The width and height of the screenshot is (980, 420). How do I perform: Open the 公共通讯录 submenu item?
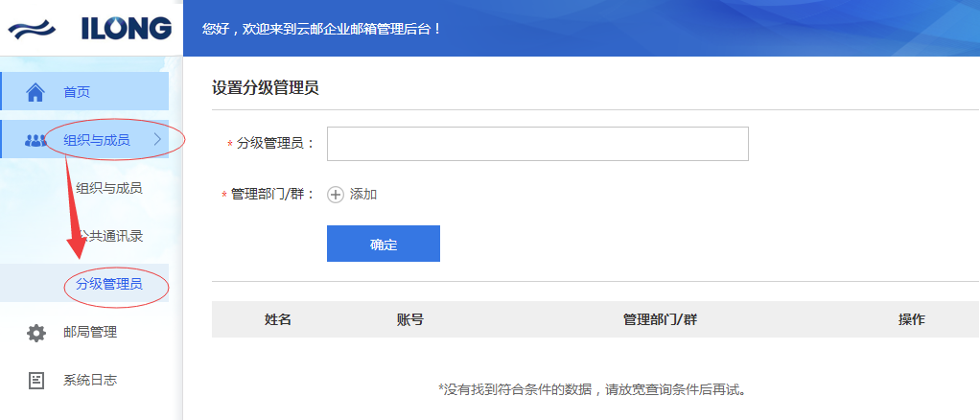coord(110,236)
